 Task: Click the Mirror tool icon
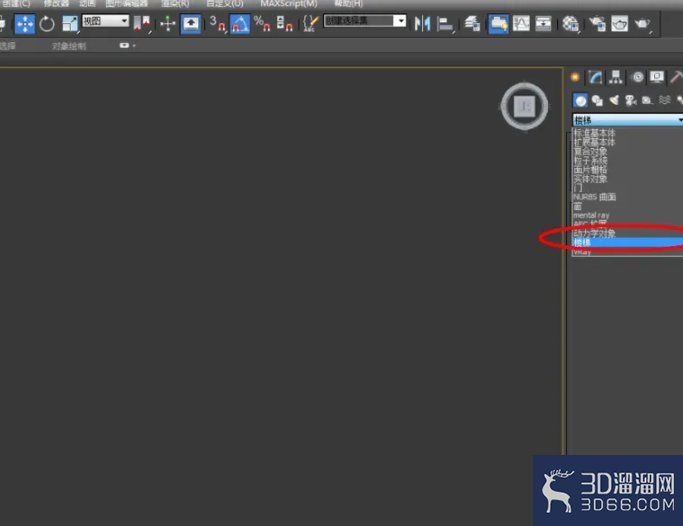tap(423, 23)
